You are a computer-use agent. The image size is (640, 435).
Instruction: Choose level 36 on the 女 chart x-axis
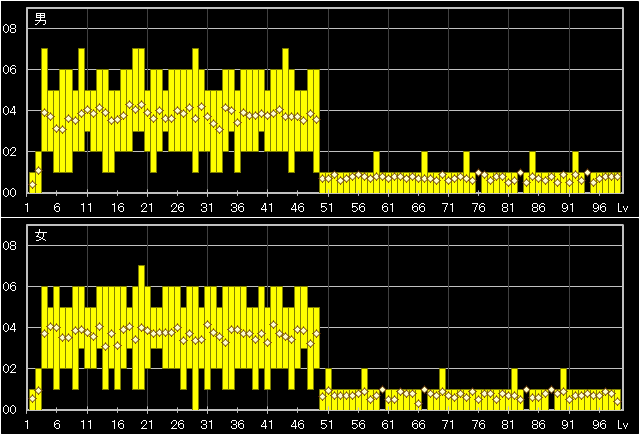click(237, 425)
